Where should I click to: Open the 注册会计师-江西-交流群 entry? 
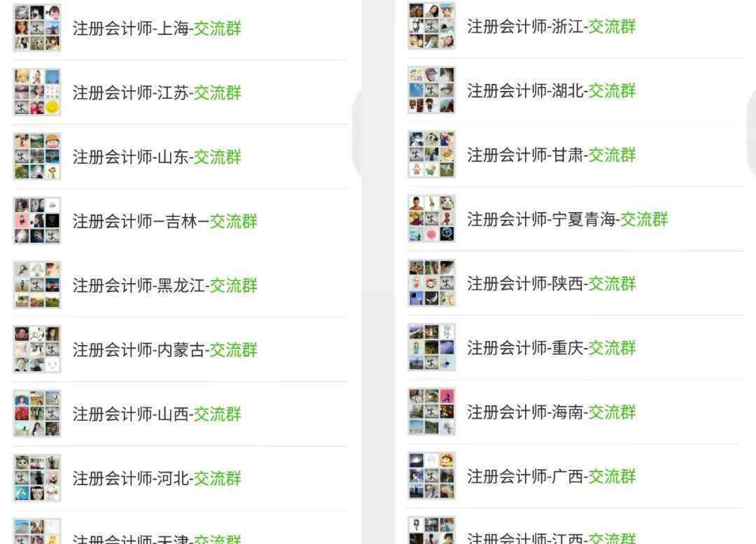[575, 526]
